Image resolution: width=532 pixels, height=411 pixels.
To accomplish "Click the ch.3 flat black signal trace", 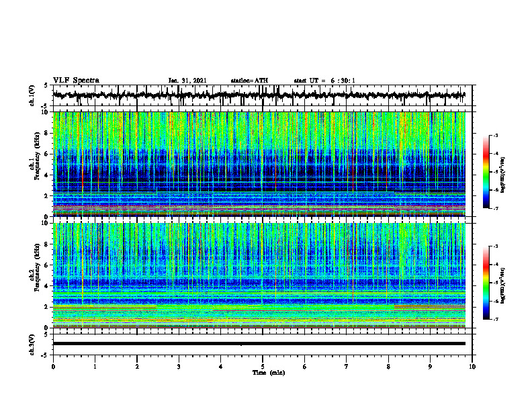I will coord(259,344).
